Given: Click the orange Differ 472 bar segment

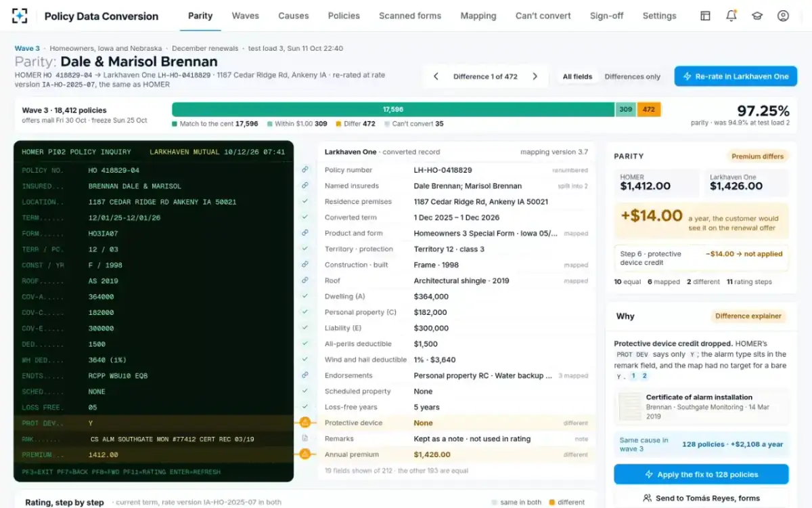Looking at the screenshot, I should coord(649,109).
